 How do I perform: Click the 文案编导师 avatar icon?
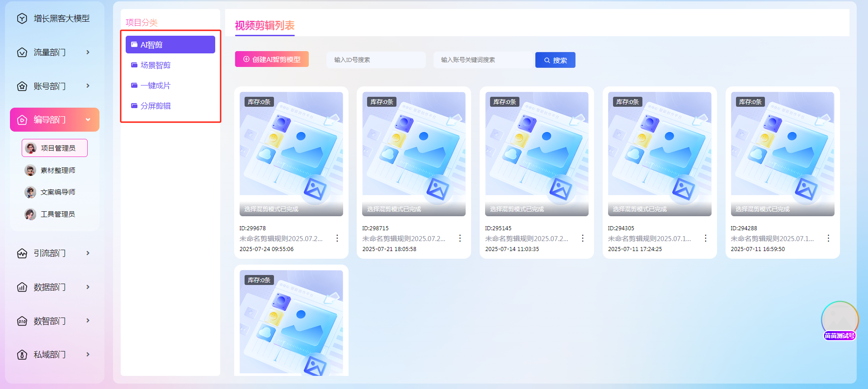point(30,192)
